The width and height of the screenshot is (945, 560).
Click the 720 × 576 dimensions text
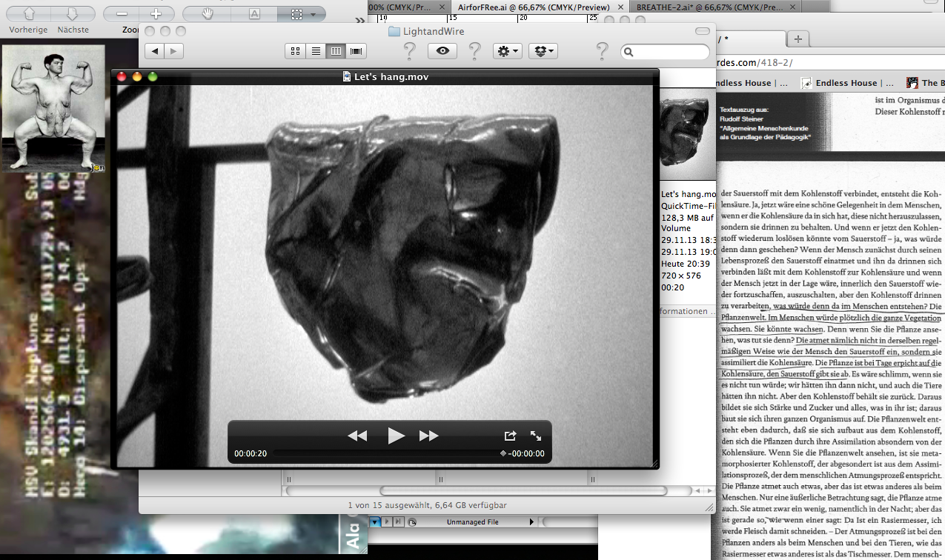pyautogui.click(x=680, y=276)
